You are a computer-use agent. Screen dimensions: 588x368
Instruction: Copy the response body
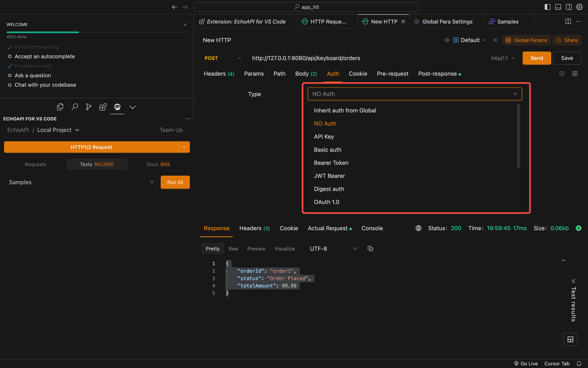370,248
